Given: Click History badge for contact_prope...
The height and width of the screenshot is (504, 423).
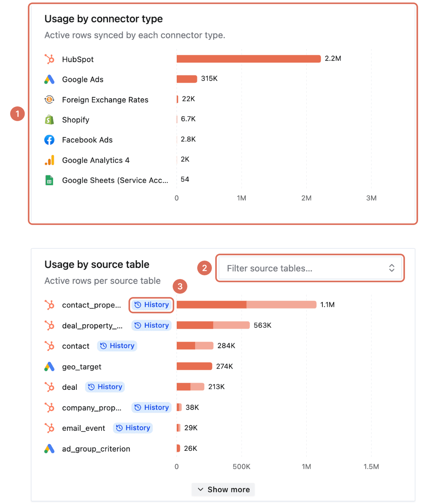Looking at the screenshot, I should (152, 305).
